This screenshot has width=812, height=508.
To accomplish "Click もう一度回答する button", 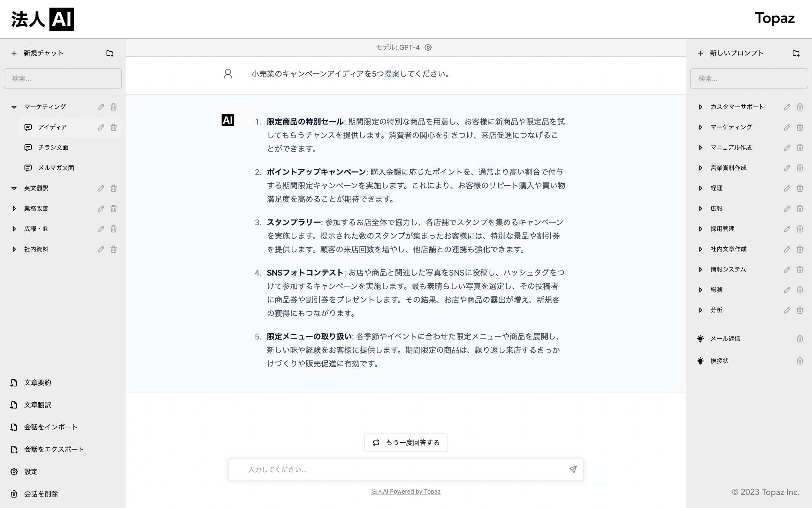I will pos(406,443).
